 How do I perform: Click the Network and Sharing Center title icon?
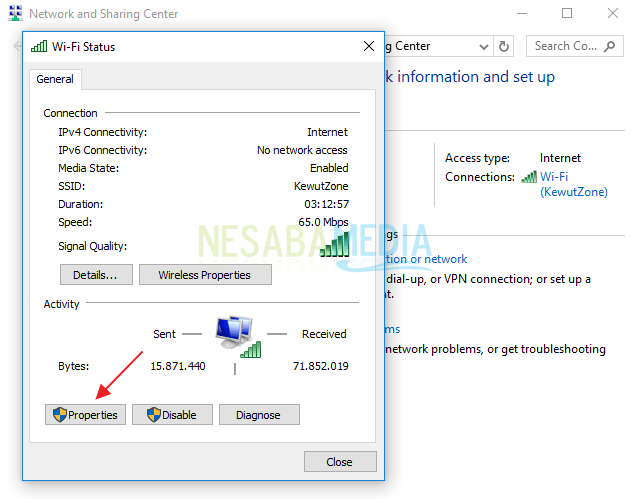15,13
